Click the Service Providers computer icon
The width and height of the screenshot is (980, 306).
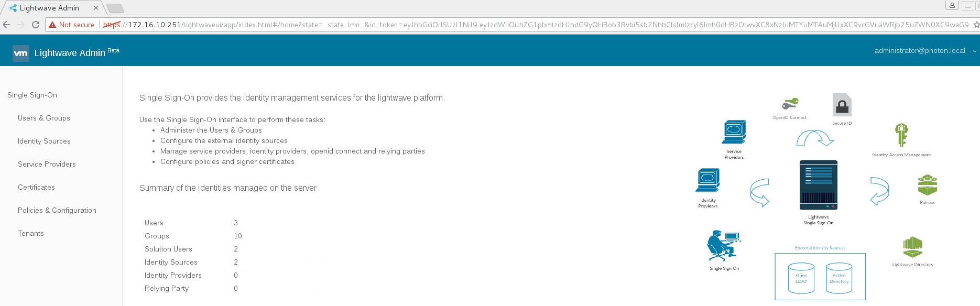(x=734, y=133)
